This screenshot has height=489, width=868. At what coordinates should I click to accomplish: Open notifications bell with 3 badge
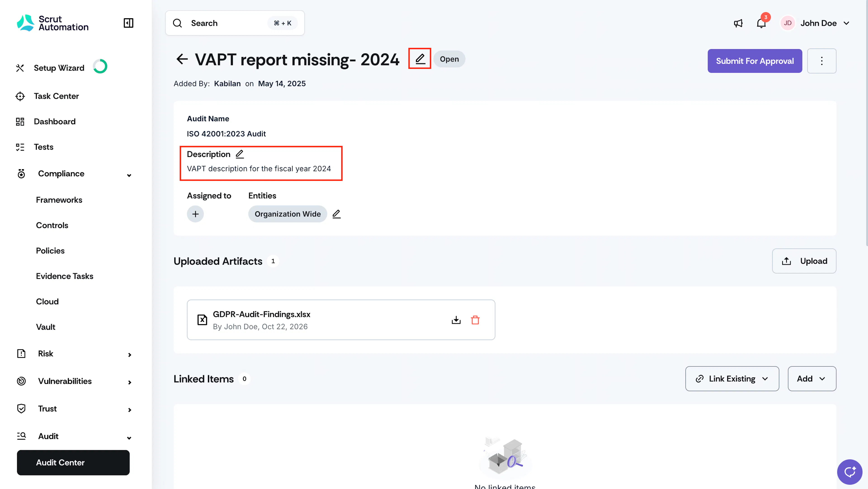click(762, 23)
